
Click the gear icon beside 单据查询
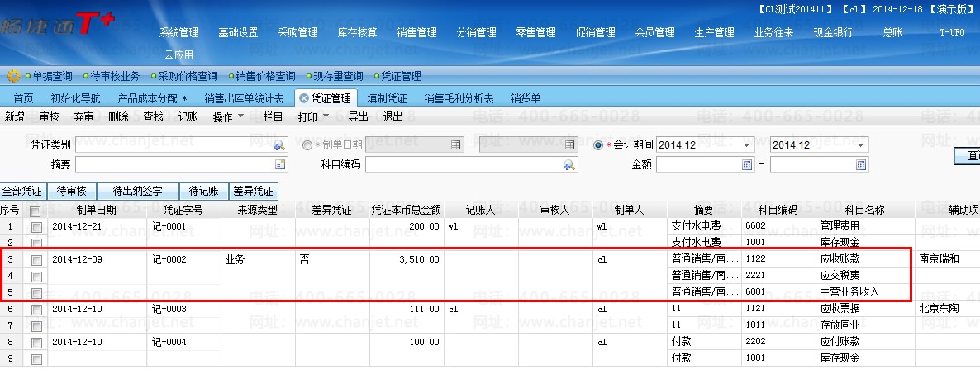(x=13, y=76)
